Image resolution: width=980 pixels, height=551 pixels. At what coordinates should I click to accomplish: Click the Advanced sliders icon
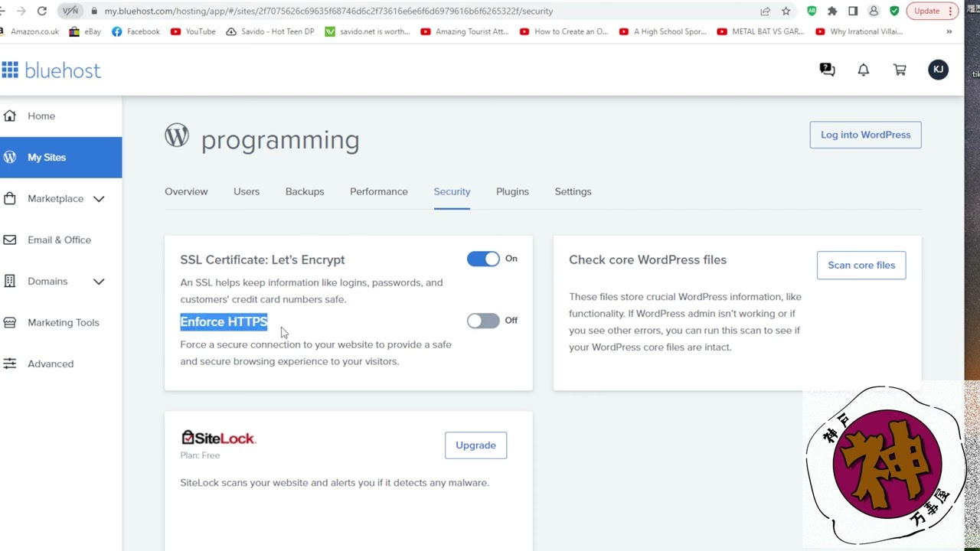click(9, 364)
